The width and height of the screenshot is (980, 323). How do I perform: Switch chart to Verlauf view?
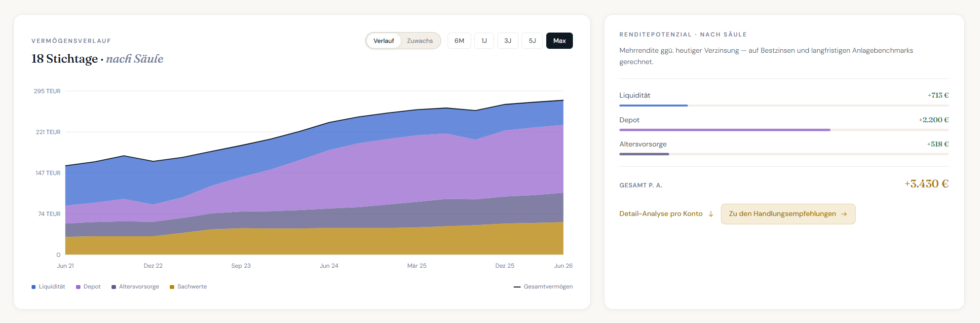click(x=383, y=41)
